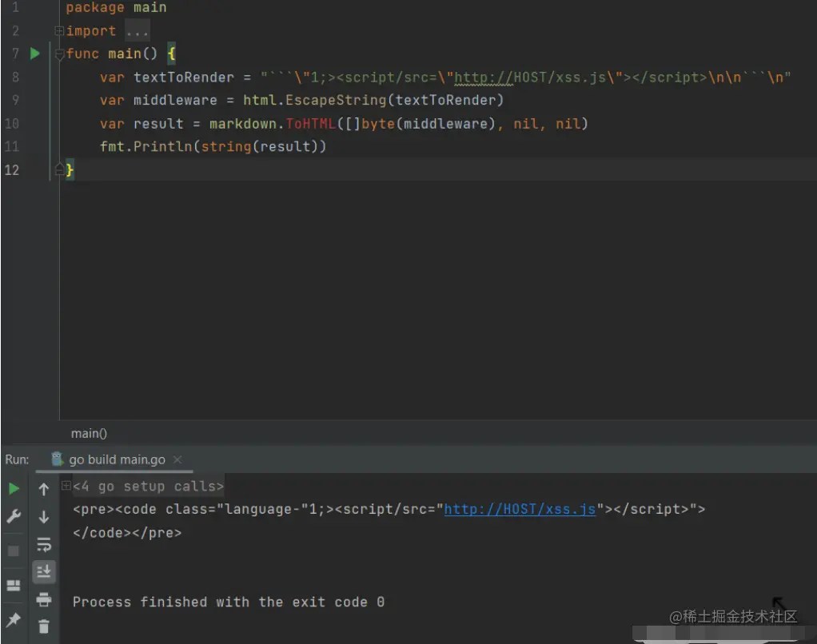Click the ToHTML call on line 10
817x644 pixels.
coord(311,124)
